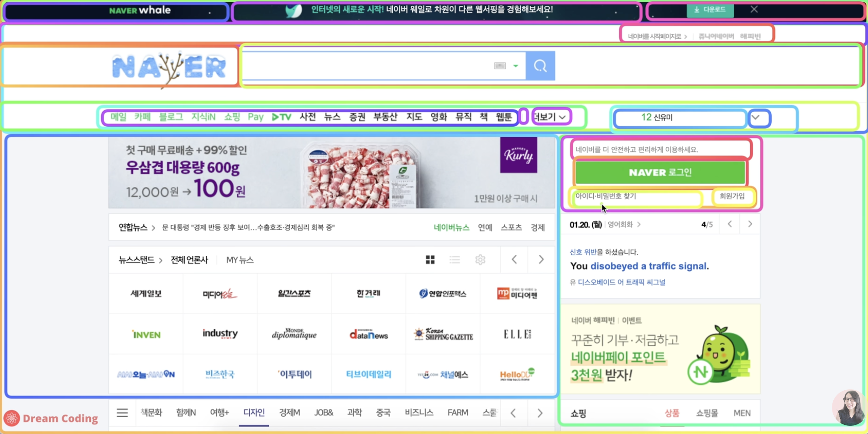Open the 지식iN menu item

point(203,117)
